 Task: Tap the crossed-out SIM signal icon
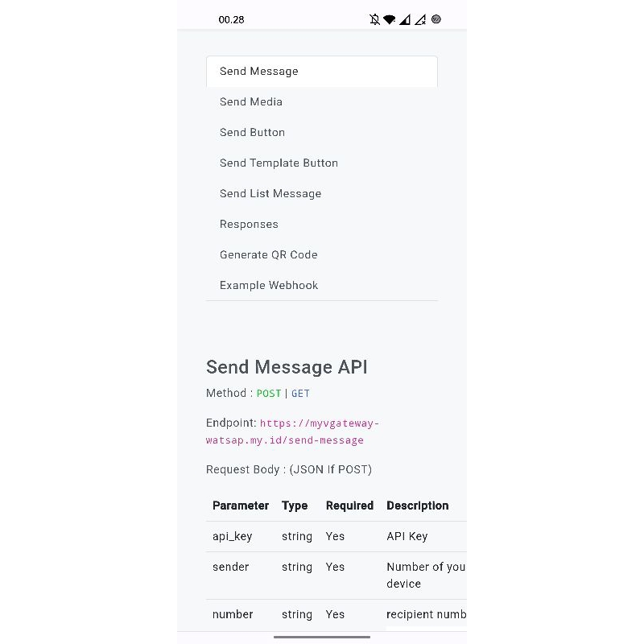(x=421, y=19)
